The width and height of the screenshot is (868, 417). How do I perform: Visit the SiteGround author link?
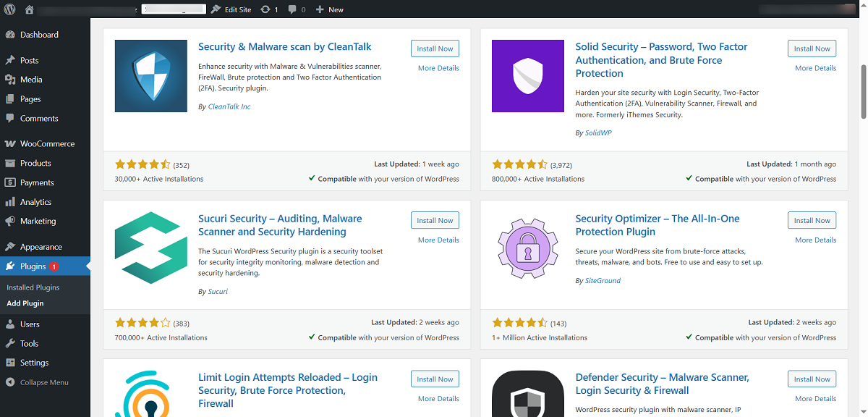tap(602, 280)
